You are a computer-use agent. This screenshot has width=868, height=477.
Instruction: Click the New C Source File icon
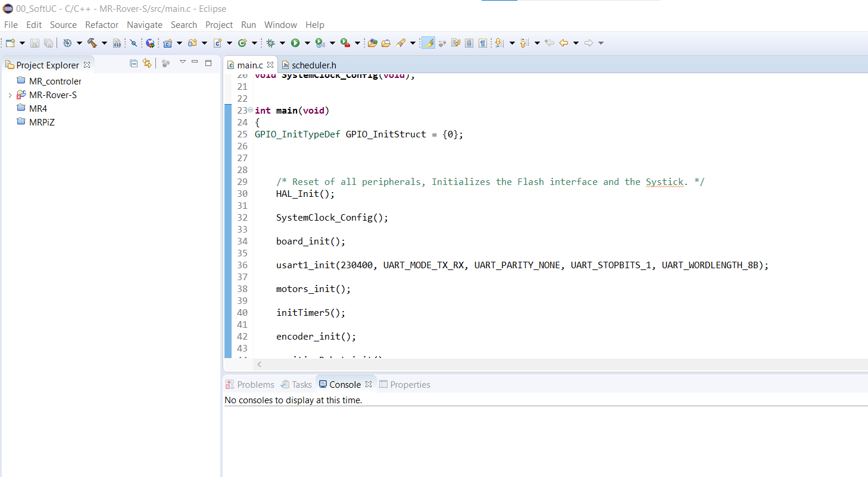[218, 43]
